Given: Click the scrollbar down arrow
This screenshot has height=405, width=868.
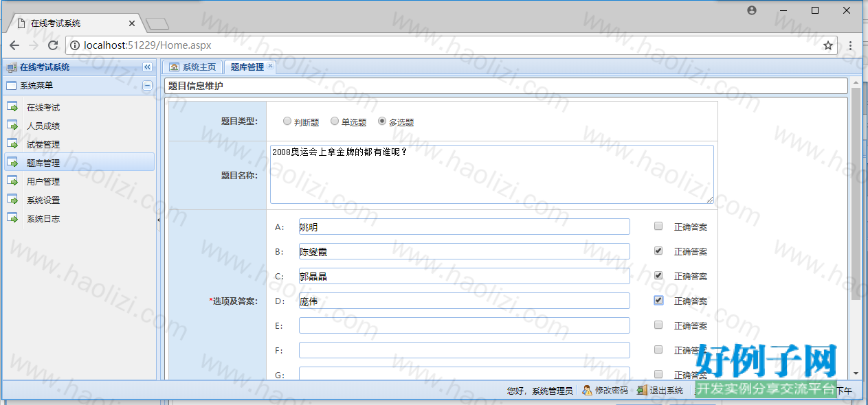Looking at the screenshot, I should [856, 373].
